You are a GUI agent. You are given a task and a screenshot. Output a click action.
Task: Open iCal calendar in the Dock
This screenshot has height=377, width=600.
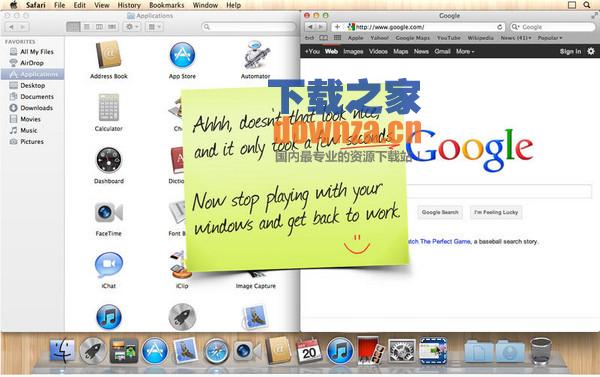click(309, 351)
